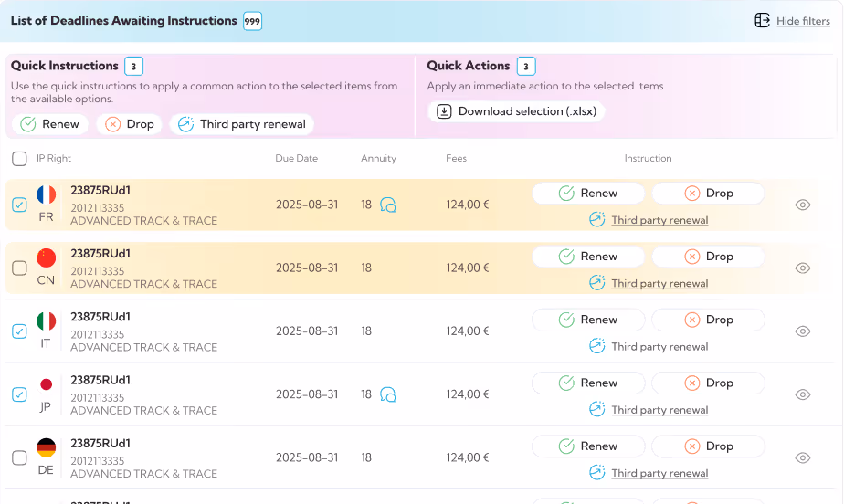Drop the CN patent
844x504 pixels.
tap(709, 257)
